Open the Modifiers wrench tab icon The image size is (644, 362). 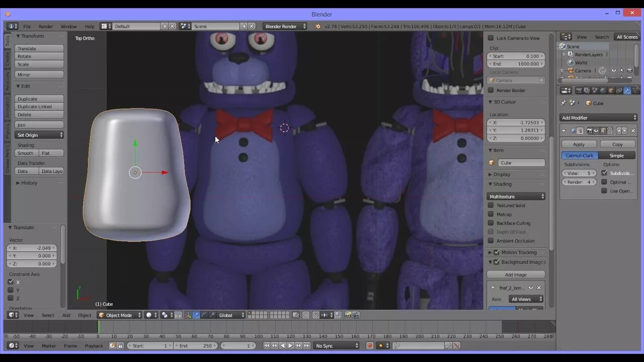tap(627, 90)
